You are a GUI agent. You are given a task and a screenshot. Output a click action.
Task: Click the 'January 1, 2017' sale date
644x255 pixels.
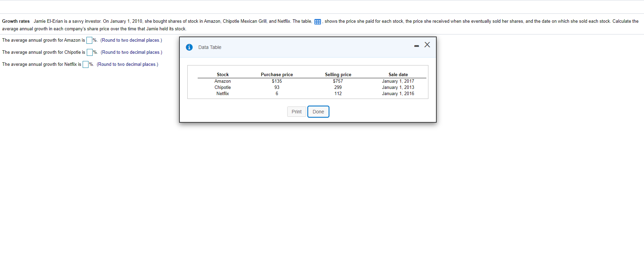(x=398, y=81)
